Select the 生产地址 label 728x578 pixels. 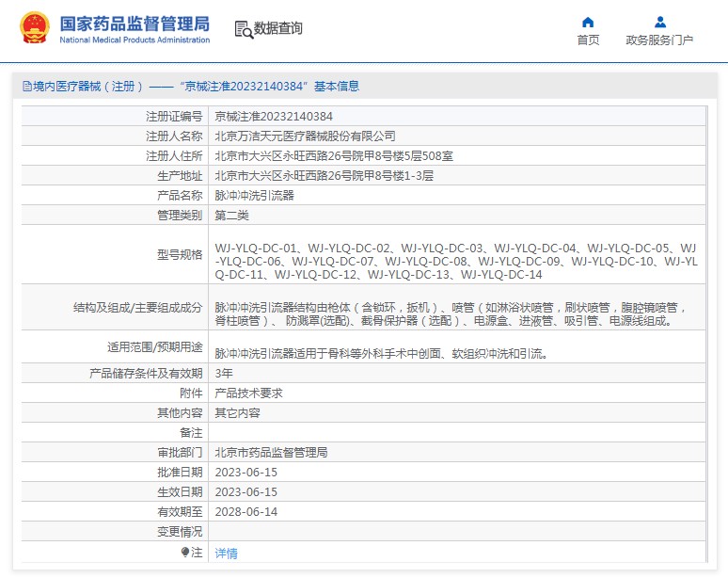(x=180, y=176)
